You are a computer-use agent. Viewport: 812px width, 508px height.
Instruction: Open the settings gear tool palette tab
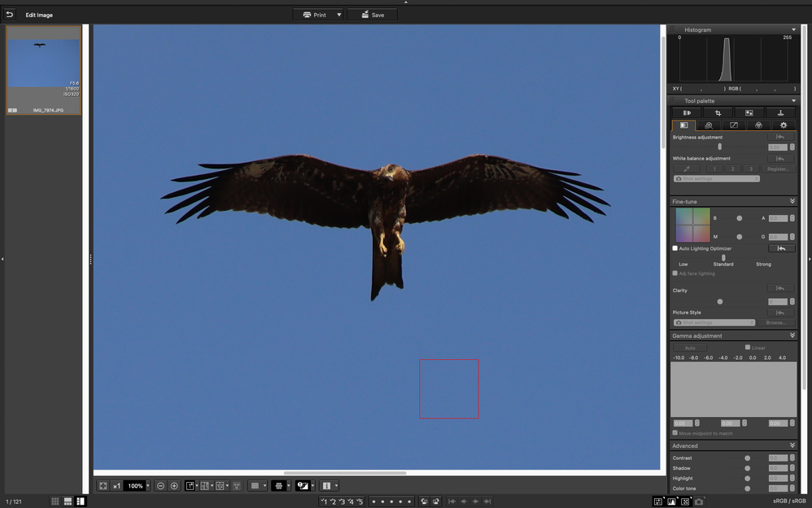[x=783, y=125]
